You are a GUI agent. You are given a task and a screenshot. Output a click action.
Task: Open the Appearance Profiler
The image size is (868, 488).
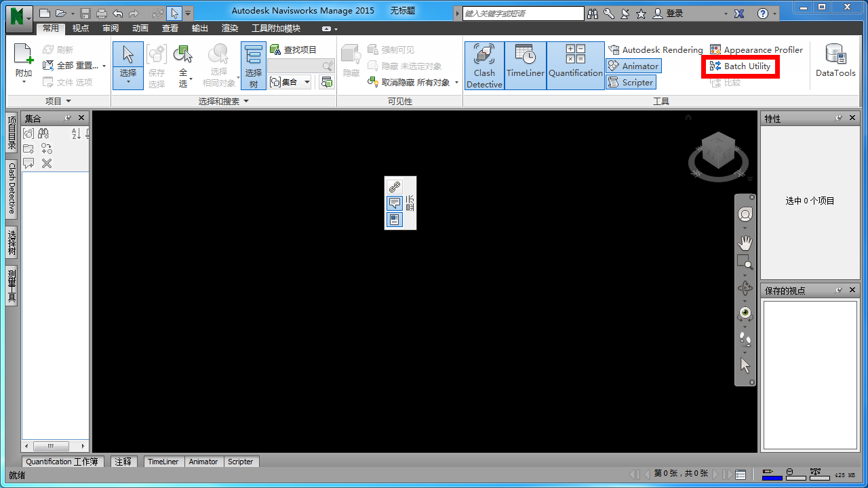click(756, 49)
